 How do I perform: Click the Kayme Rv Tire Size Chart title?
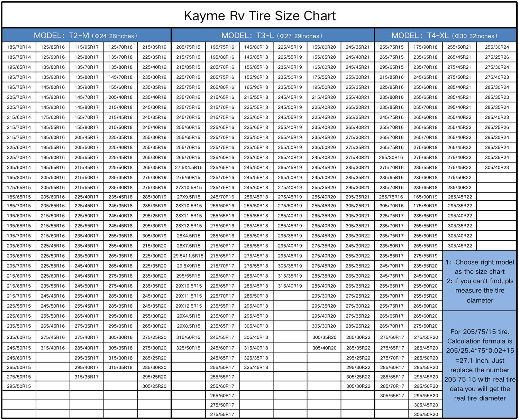tap(259, 16)
